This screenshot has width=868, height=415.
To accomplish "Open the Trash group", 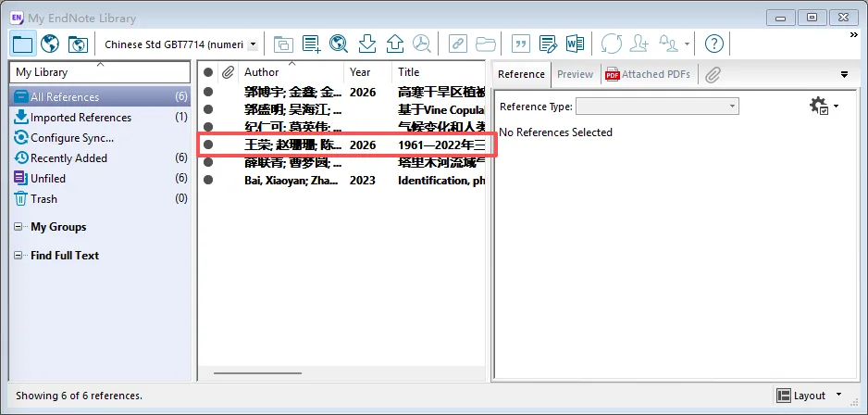I will 100,198.
